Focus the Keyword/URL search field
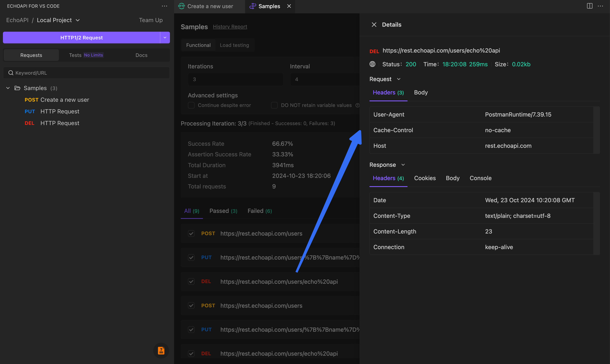610x364 pixels. (86, 73)
